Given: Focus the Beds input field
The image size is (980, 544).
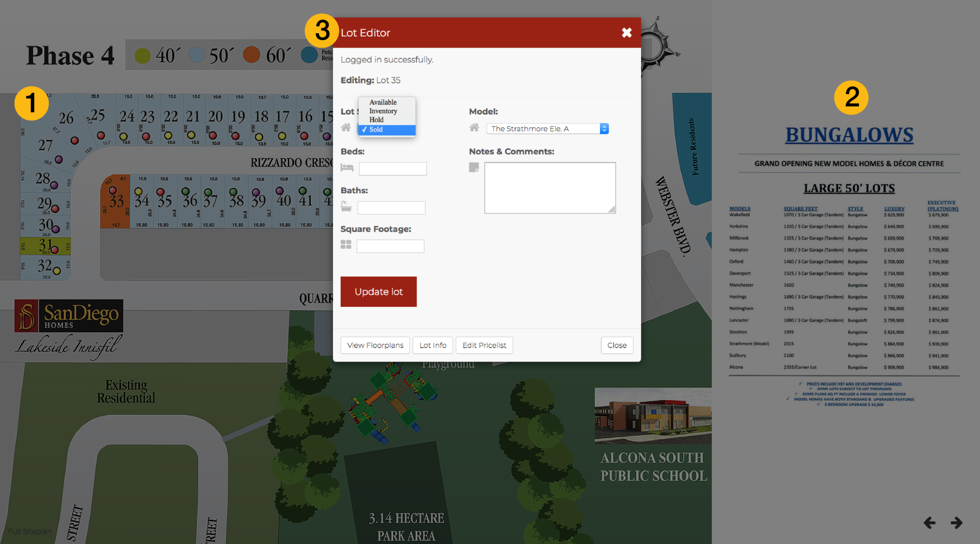Looking at the screenshot, I should (393, 169).
